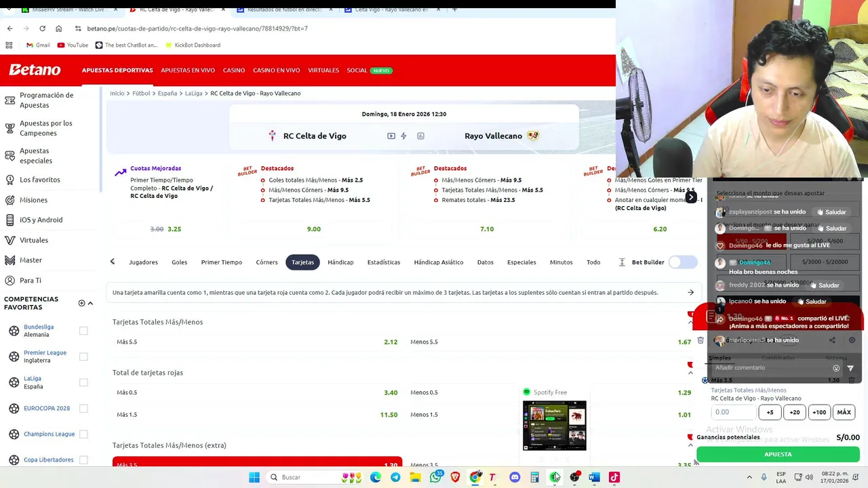Click the green APUESTA button
The width and height of the screenshot is (868, 488).
point(778,454)
